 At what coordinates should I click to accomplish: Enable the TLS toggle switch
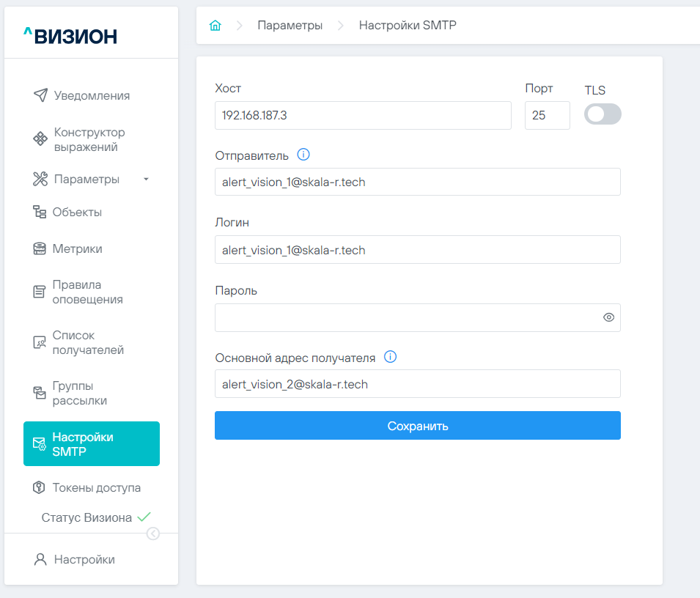point(603,114)
